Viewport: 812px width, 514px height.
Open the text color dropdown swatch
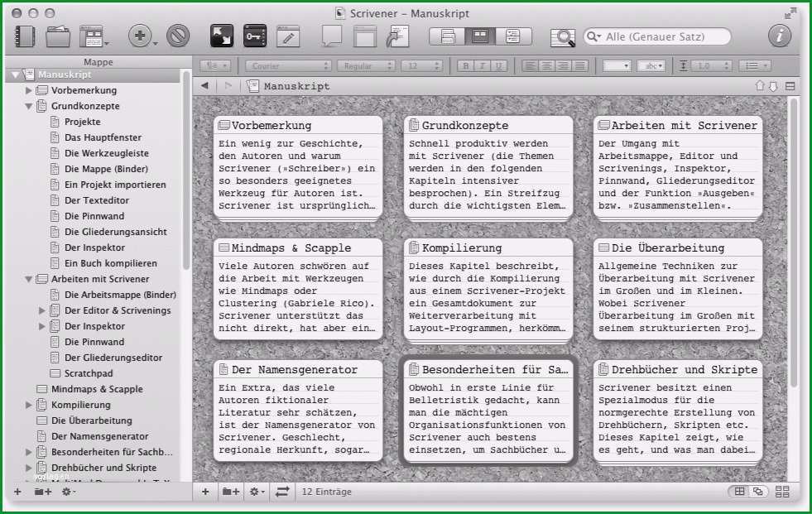[x=617, y=65]
